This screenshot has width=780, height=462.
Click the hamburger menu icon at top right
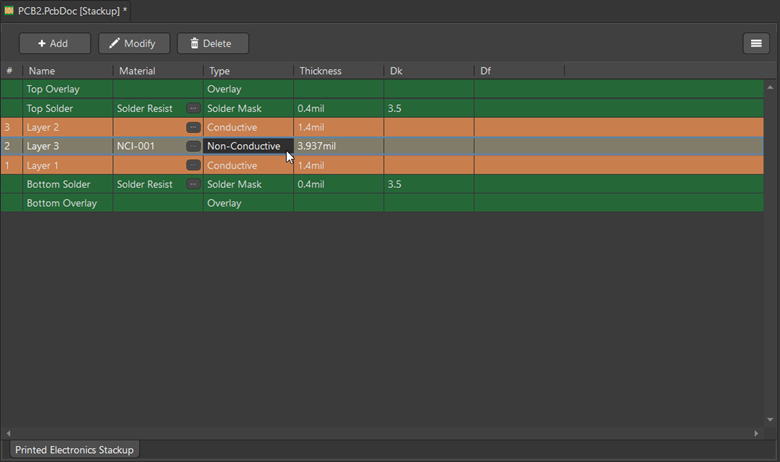(x=757, y=43)
